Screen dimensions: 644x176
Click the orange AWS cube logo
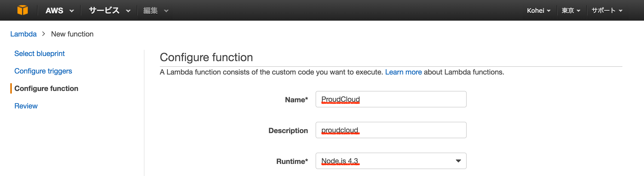coord(23,10)
